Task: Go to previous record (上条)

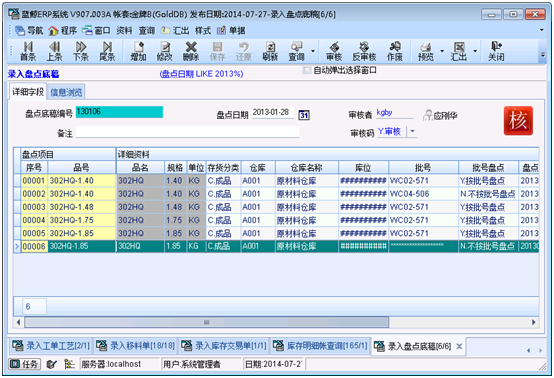Action: [54, 51]
